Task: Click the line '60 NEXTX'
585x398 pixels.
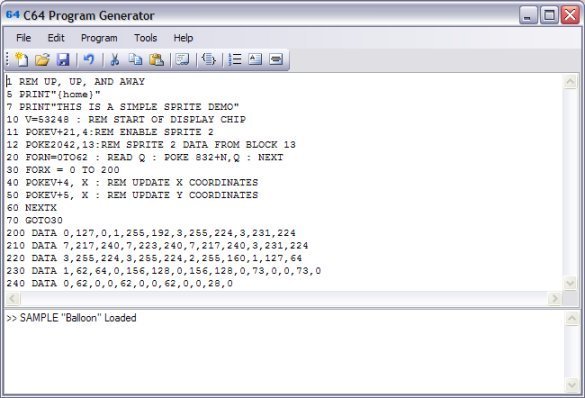Action: point(32,208)
